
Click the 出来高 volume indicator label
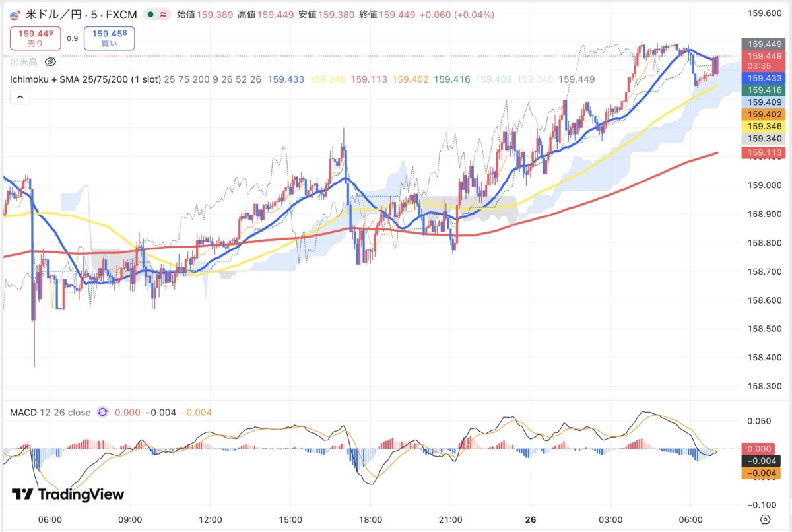24,62
